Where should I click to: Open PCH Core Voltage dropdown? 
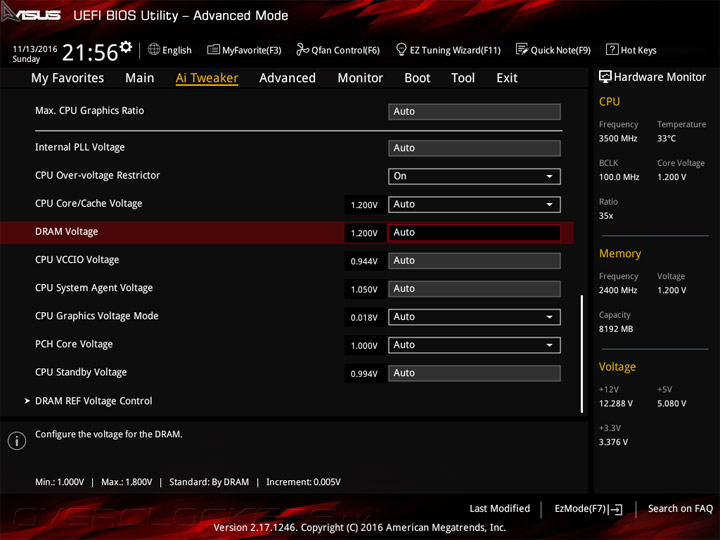[474, 345]
